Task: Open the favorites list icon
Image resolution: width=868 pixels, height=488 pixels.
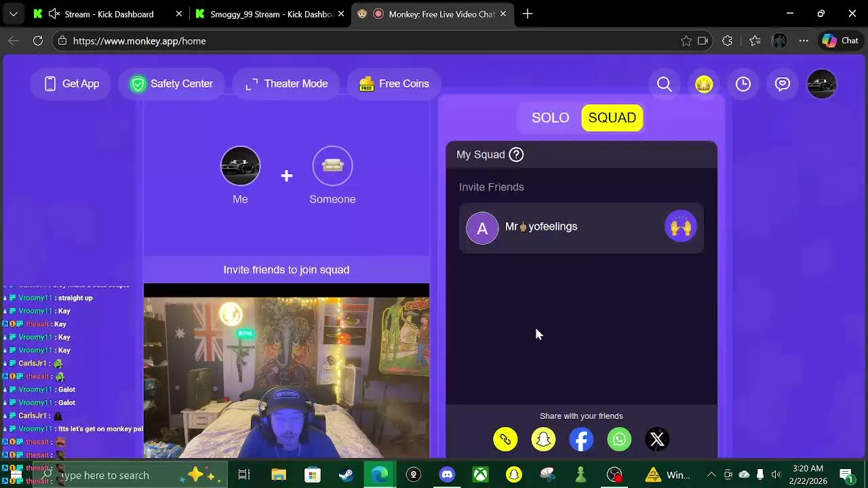Action: (x=755, y=41)
